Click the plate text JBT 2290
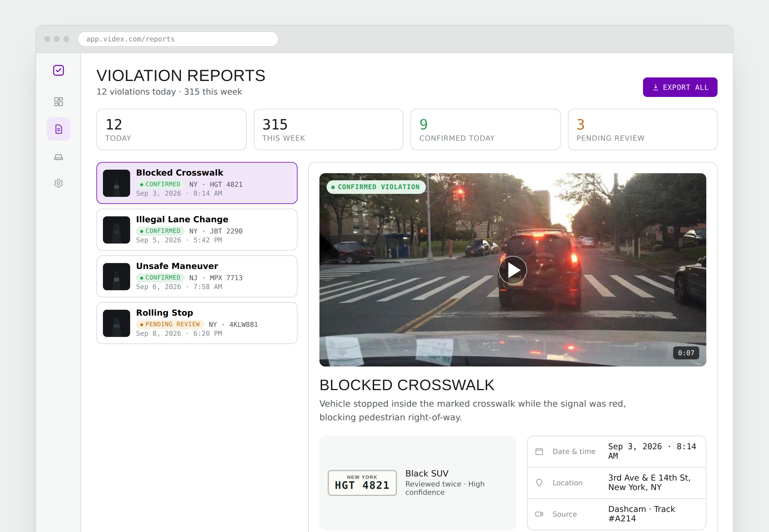769x532 pixels. 226,231
